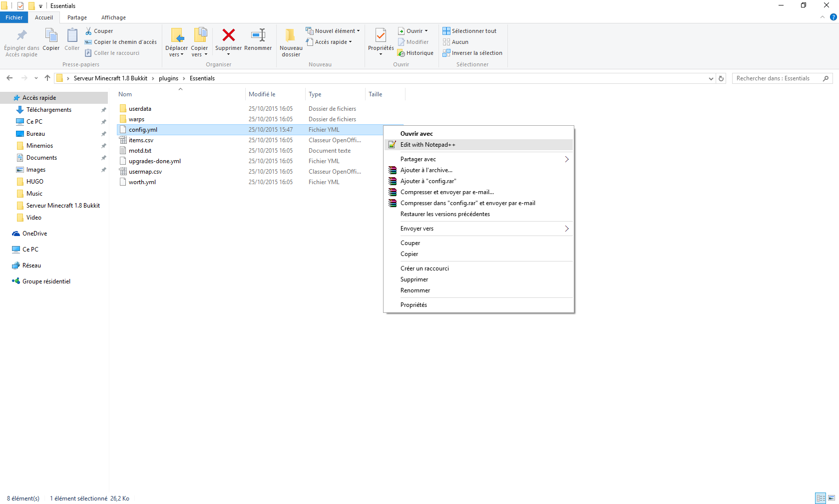This screenshot has width=839, height=504.
Task: Choose Créer un raccourci
Action: (478, 268)
